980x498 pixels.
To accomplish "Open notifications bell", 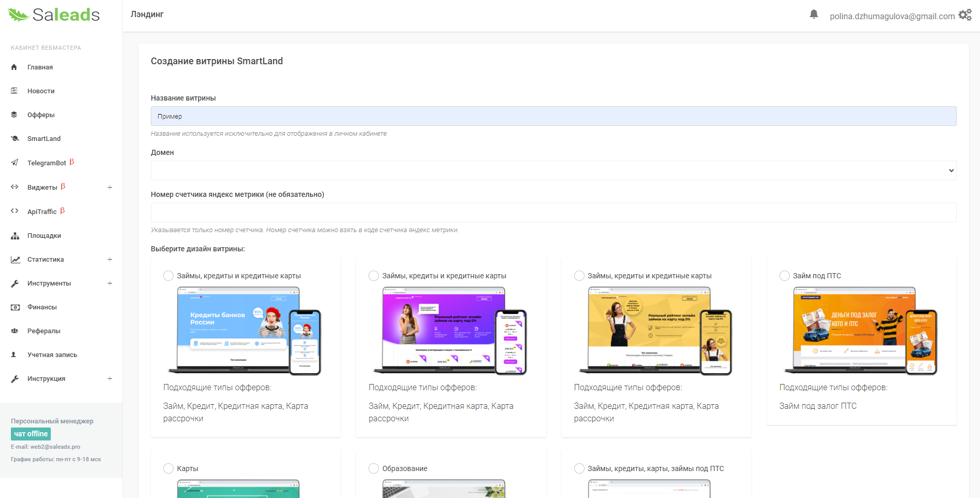I will click(814, 15).
